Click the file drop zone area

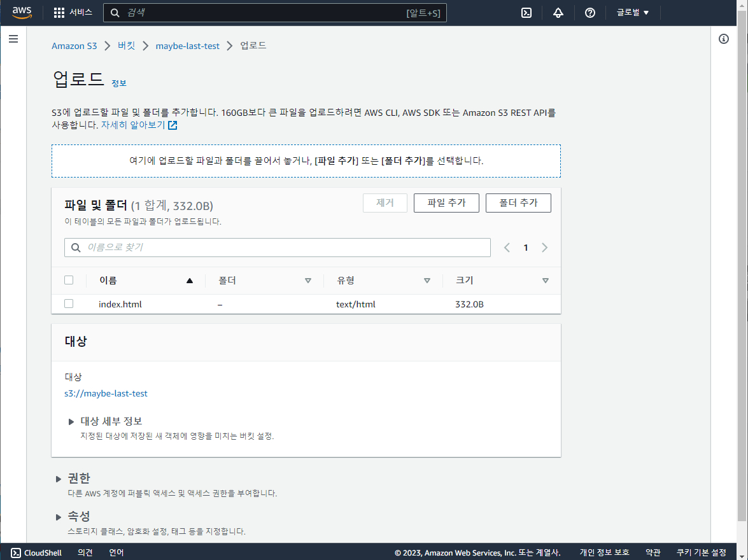coord(306,161)
